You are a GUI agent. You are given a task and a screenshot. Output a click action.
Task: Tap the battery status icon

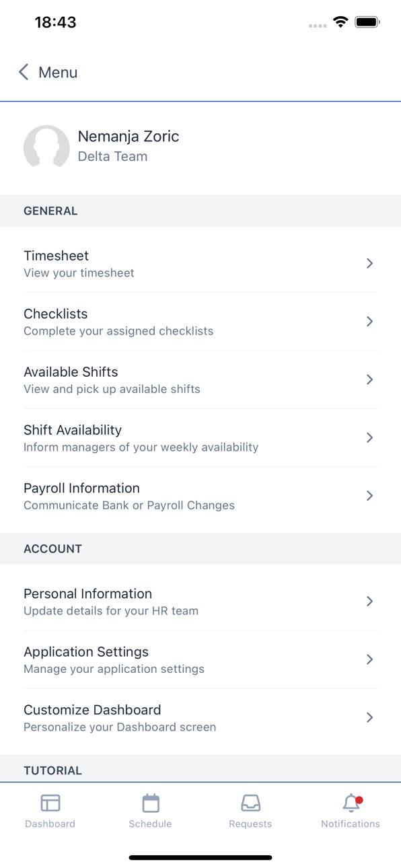tap(367, 22)
